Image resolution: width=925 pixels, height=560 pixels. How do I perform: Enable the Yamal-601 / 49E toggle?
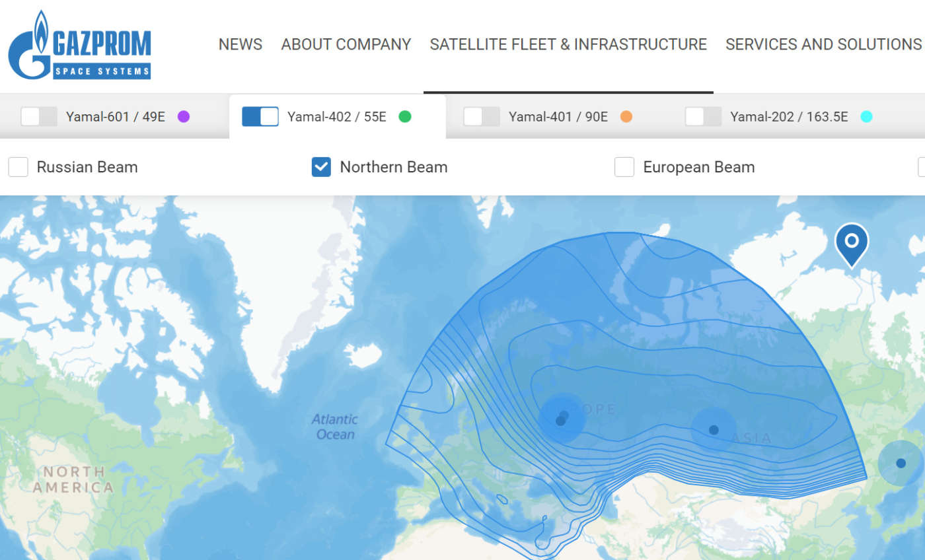pos(39,117)
